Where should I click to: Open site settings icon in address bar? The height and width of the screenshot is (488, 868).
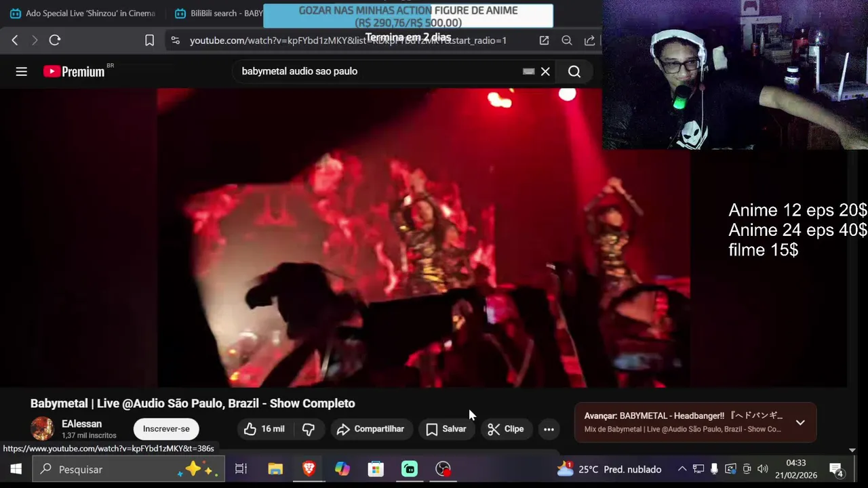coord(176,41)
